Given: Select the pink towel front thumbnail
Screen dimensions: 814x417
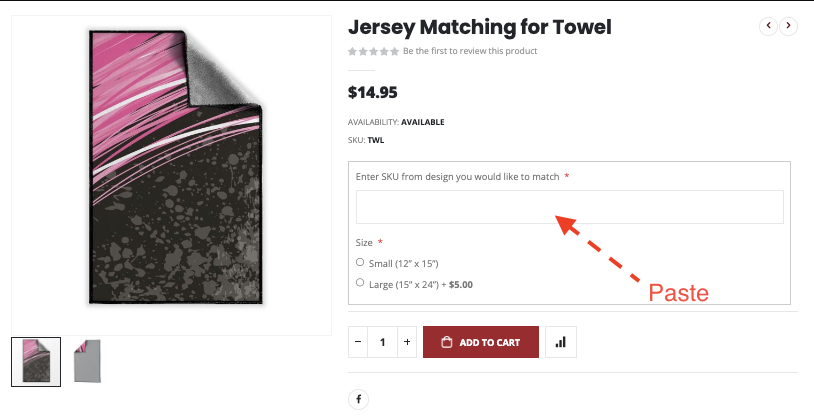Looking at the screenshot, I should point(36,361).
